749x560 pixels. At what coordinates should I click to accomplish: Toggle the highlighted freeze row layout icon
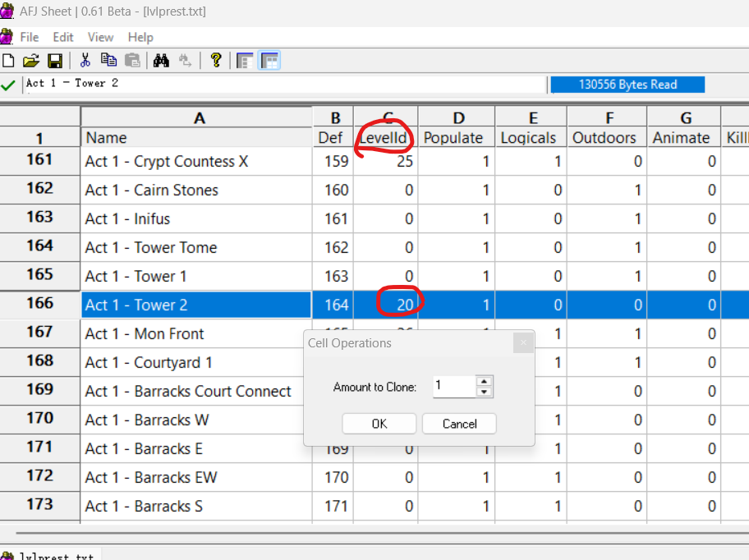269,61
